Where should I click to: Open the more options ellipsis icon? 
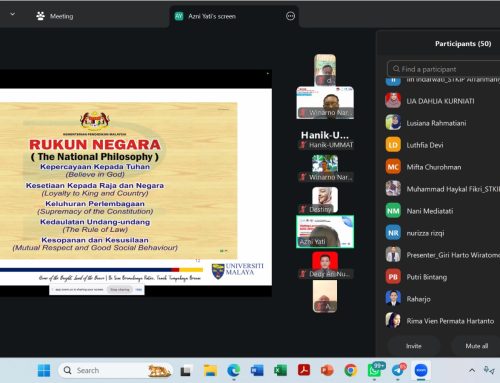[x=290, y=16]
